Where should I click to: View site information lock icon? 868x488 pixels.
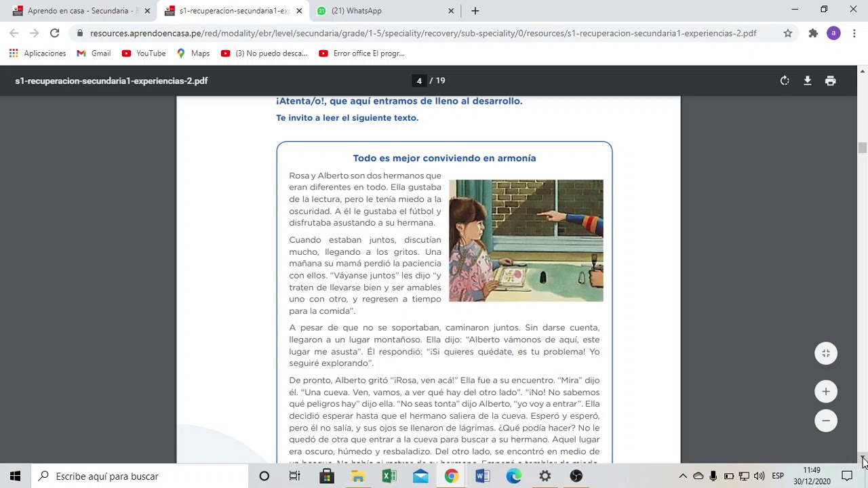click(x=80, y=33)
